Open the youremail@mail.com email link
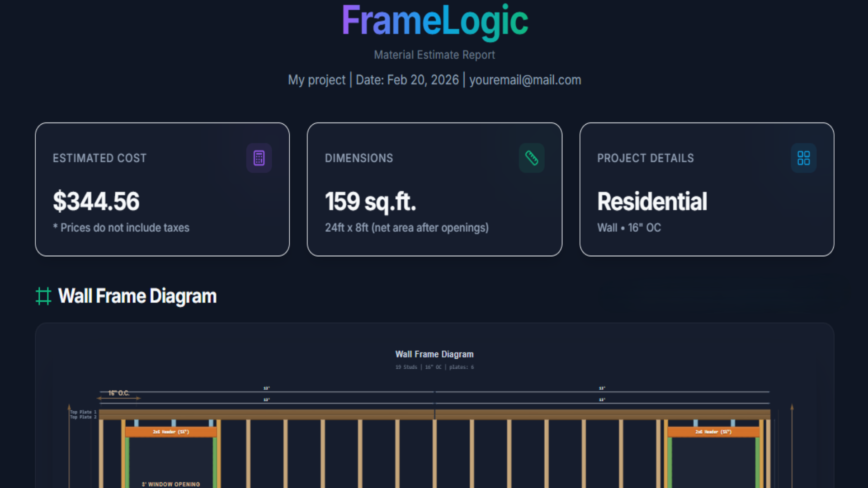Image resolution: width=868 pixels, height=488 pixels. coord(525,80)
